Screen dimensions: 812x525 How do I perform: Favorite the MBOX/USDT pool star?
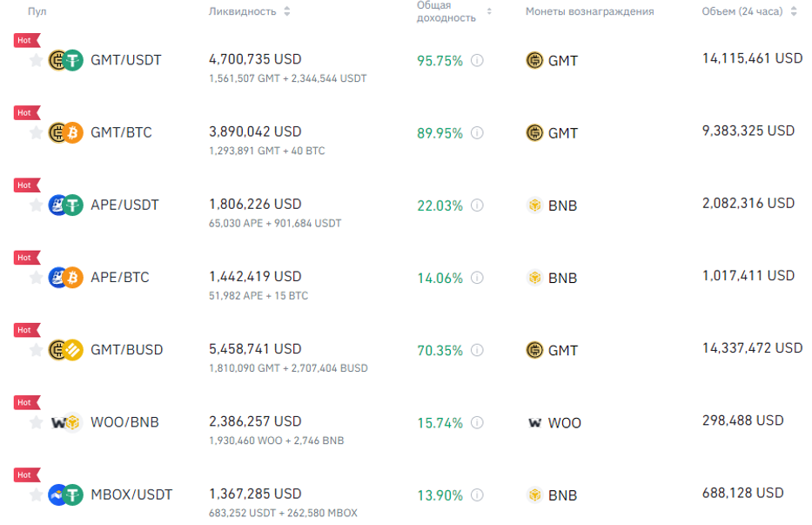36,495
